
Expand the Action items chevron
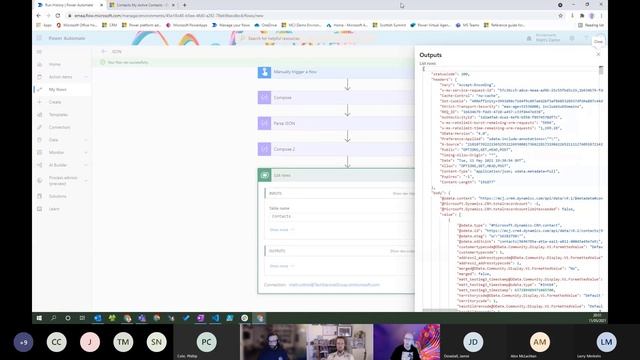[86, 77]
